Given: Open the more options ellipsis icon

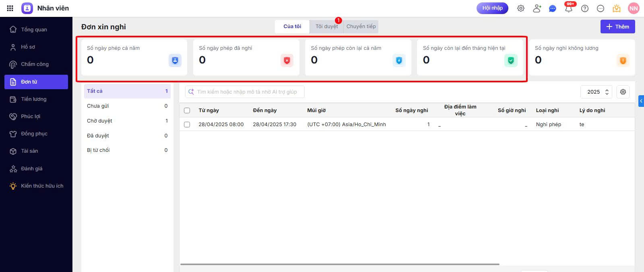Looking at the screenshot, I should [x=601, y=8].
